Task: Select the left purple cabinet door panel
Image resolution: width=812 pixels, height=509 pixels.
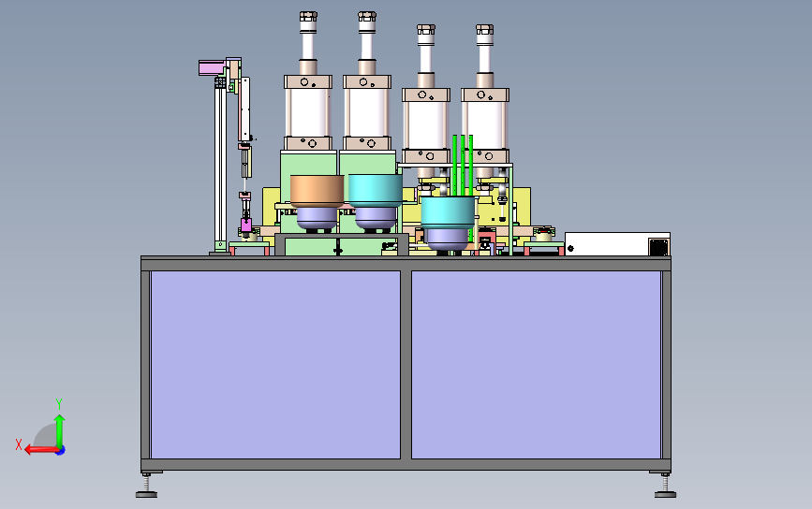Action: pos(275,365)
